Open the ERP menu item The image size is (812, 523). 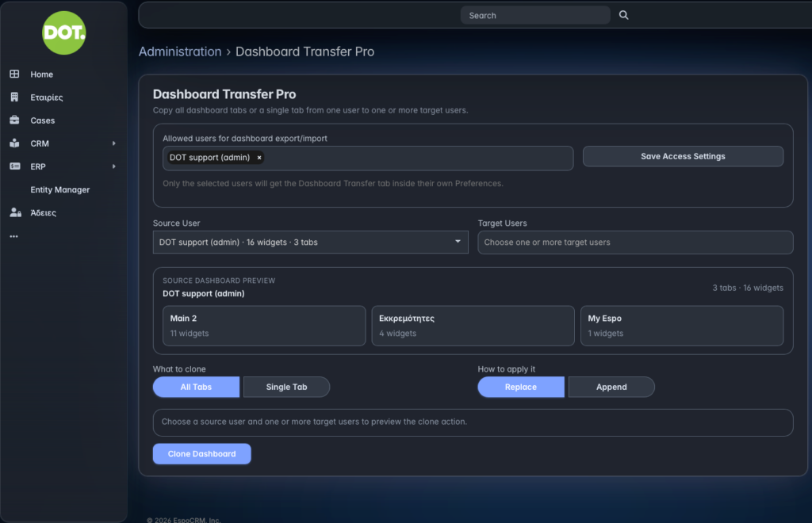38,166
